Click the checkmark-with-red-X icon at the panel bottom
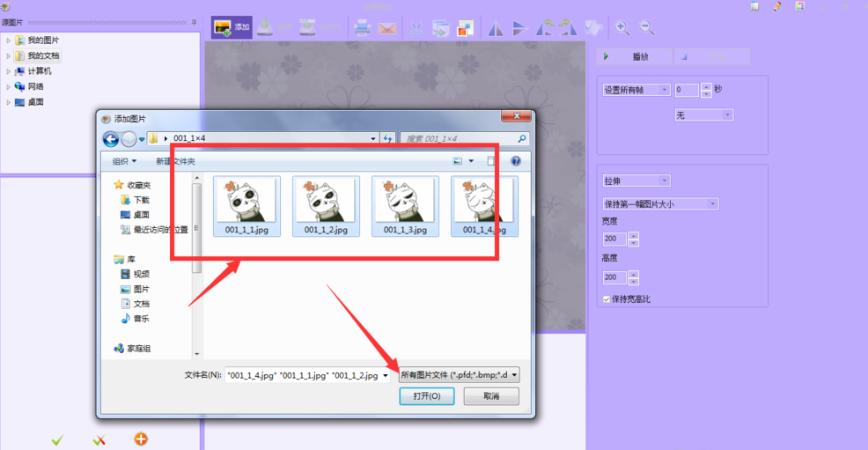The image size is (868, 450). (99, 440)
